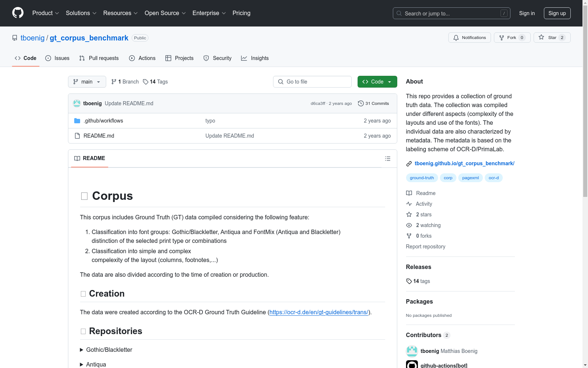Switch to the Pull requests tab
The height and width of the screenshot is (368, 588).
(99, 58)
